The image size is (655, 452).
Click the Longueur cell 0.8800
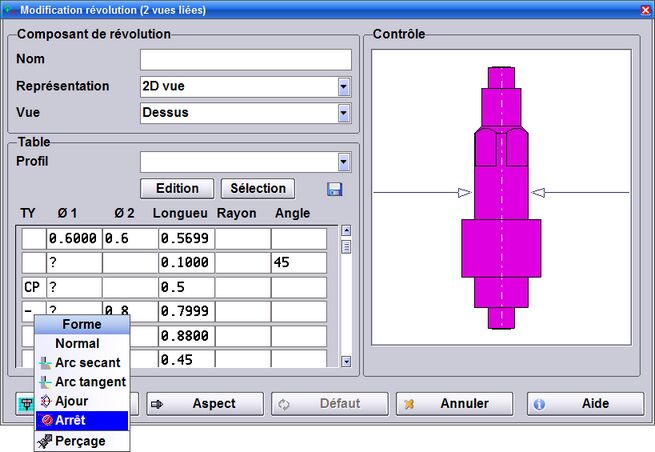186,336
